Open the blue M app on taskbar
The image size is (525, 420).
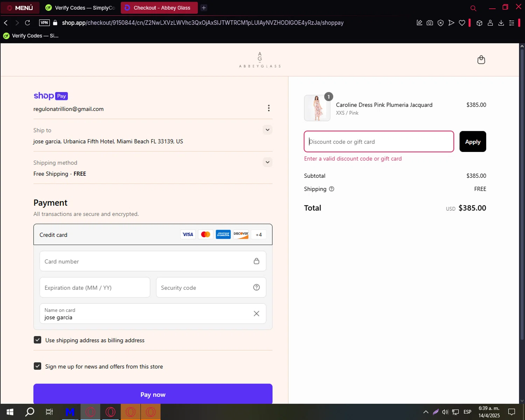70,412
